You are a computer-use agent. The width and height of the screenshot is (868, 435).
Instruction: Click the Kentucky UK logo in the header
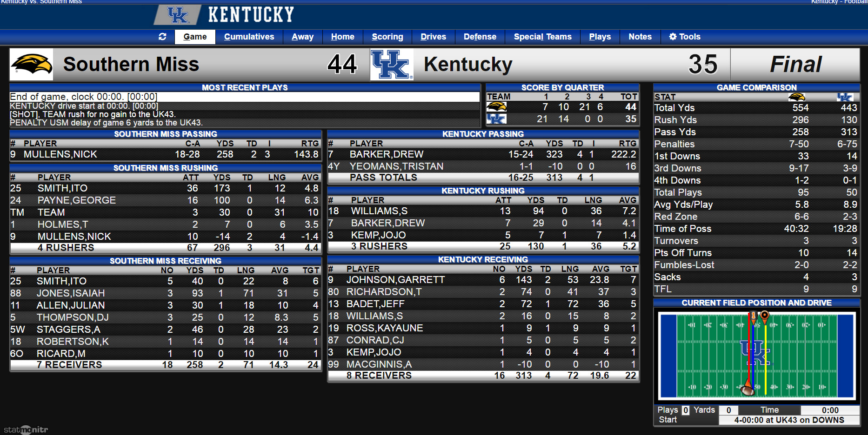177,15
